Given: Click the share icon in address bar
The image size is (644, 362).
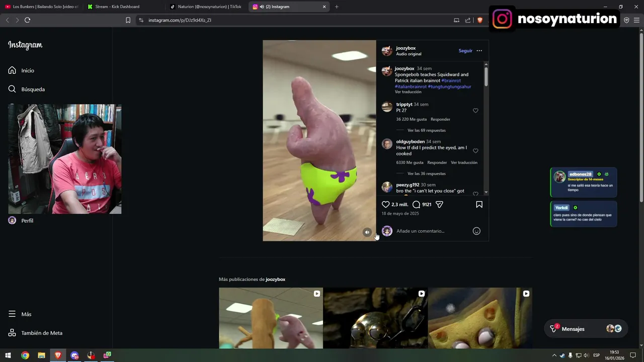Looking at the screenshot, I should click(468, 20).
